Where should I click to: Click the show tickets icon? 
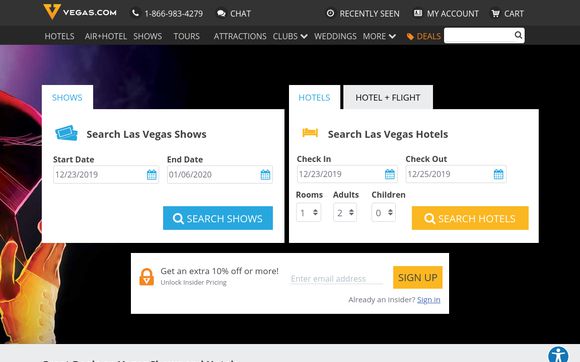click(67, 133)
